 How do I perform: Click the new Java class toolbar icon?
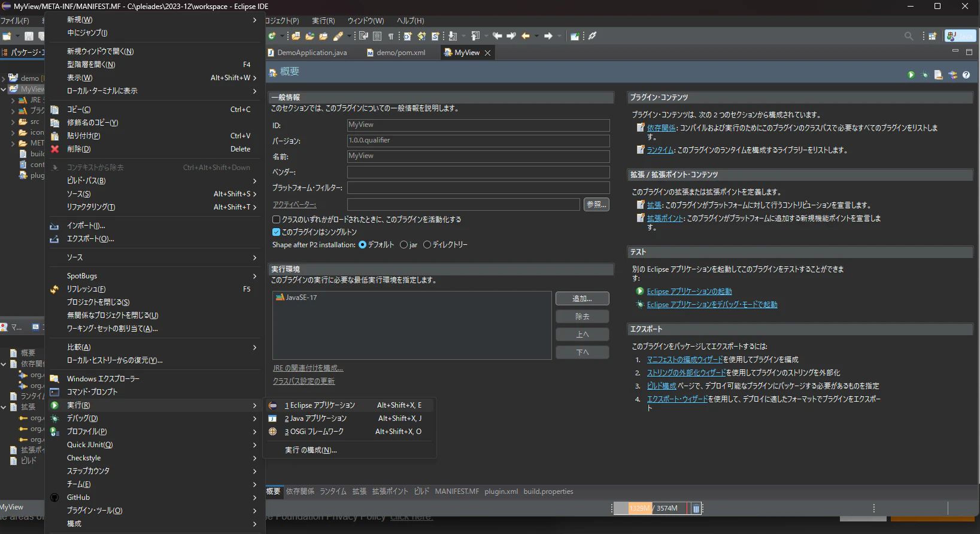point(272,36)
